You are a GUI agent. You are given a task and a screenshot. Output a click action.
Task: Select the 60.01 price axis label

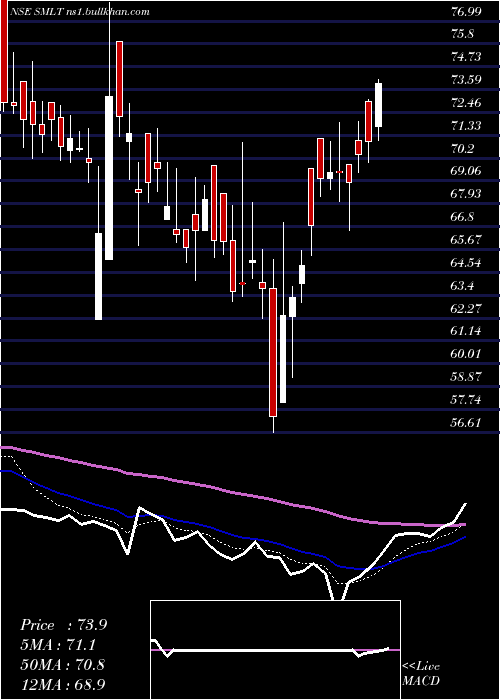(x=466, y=354)
